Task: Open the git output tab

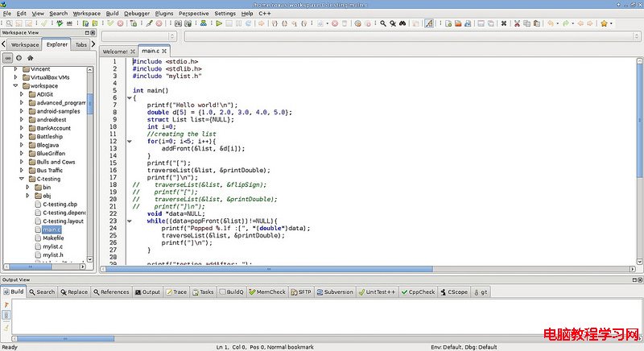Action: [x=481, y=292]
